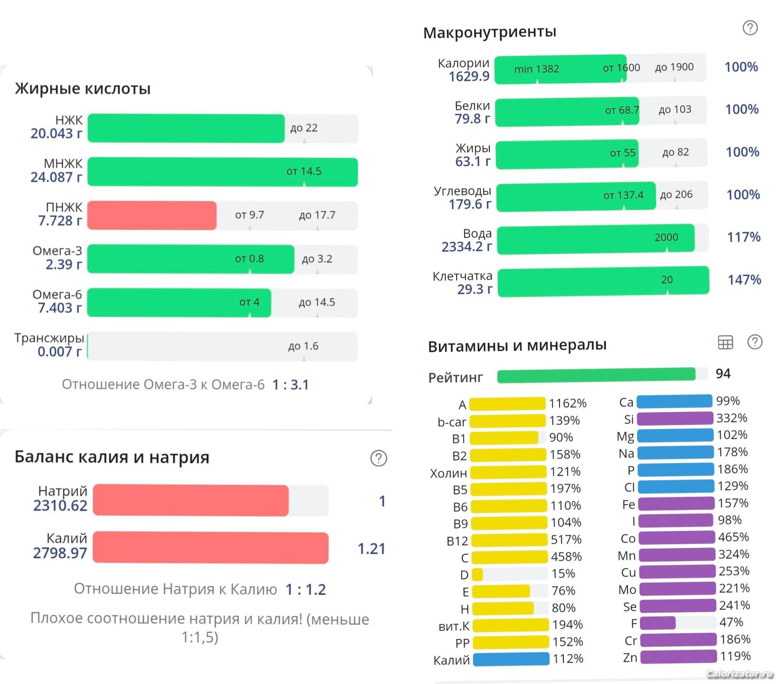The height and width of the screenshot is (684, 784).
Task: Select the Клетчатка green bar
Action: [x=603, y=281]
